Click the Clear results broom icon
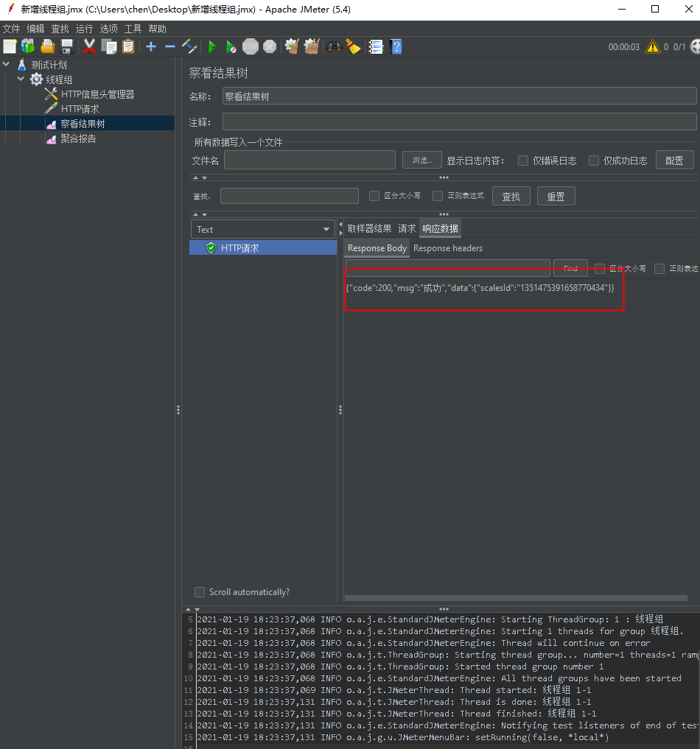The width and height of the screenshot is (700, 749). tap(292, 47)
